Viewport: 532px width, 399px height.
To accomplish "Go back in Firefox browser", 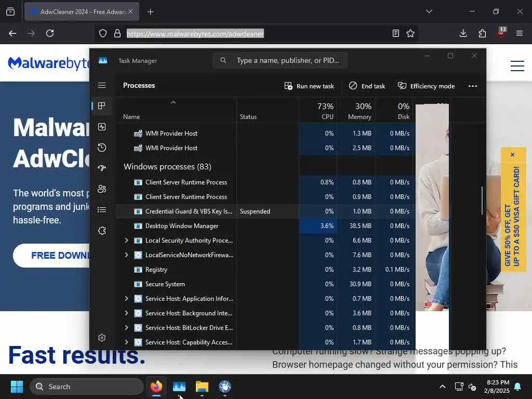I will [x=12, y=33].
